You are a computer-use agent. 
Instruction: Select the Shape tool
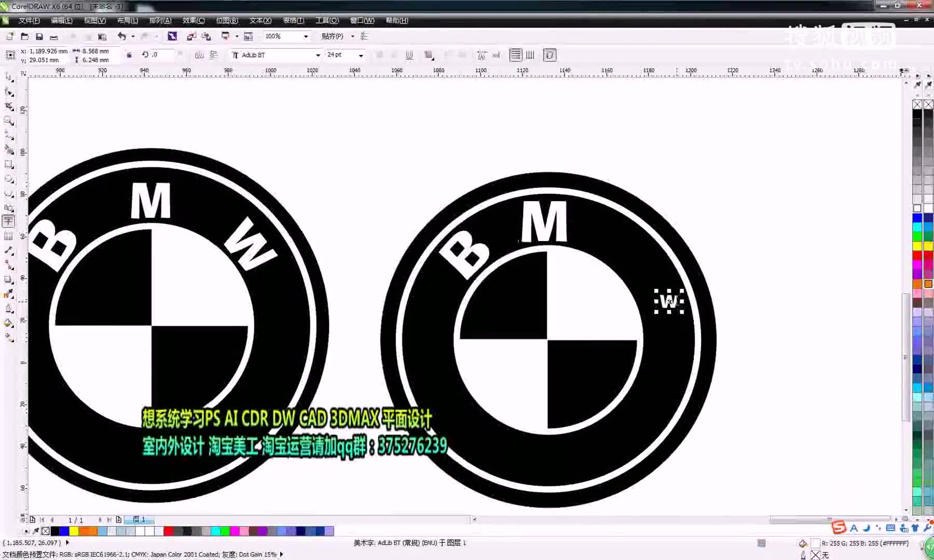point(9,92)
